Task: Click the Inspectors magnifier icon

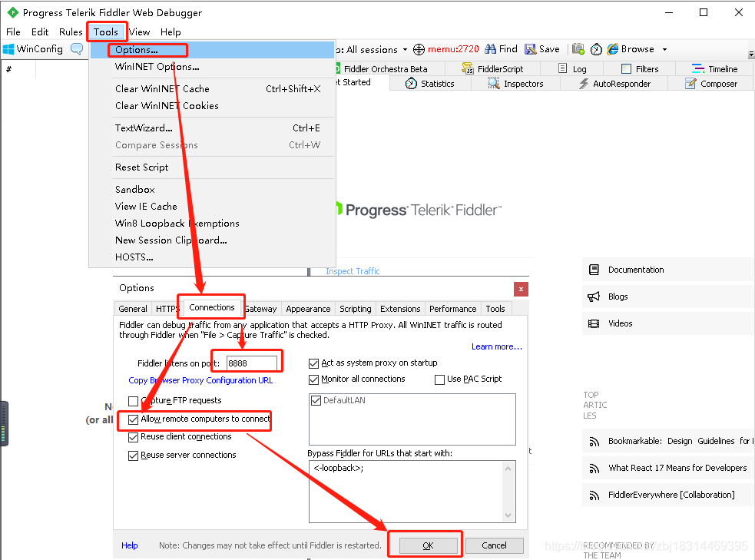Action: point(494,83)
